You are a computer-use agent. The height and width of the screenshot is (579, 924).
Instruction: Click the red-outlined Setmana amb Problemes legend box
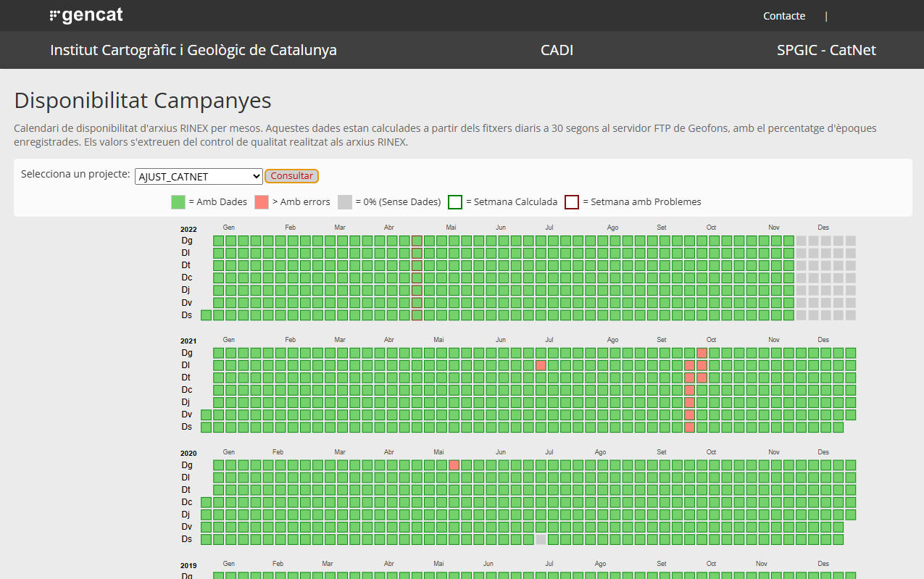[572, 202]
